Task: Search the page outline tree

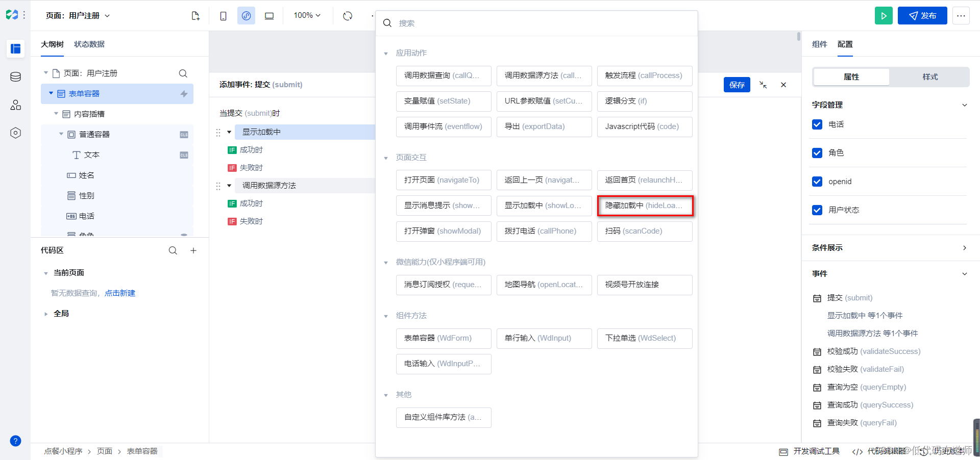Action: tap(183, 73)
